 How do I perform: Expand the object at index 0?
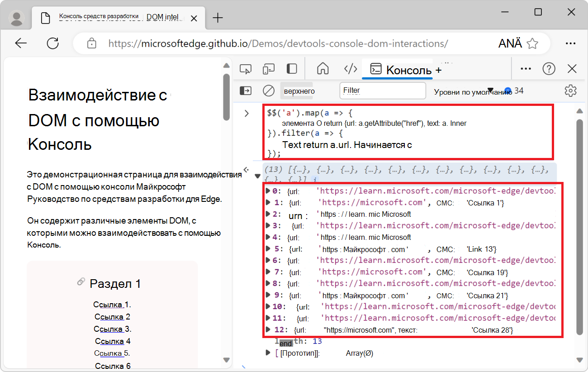point(268,191)
